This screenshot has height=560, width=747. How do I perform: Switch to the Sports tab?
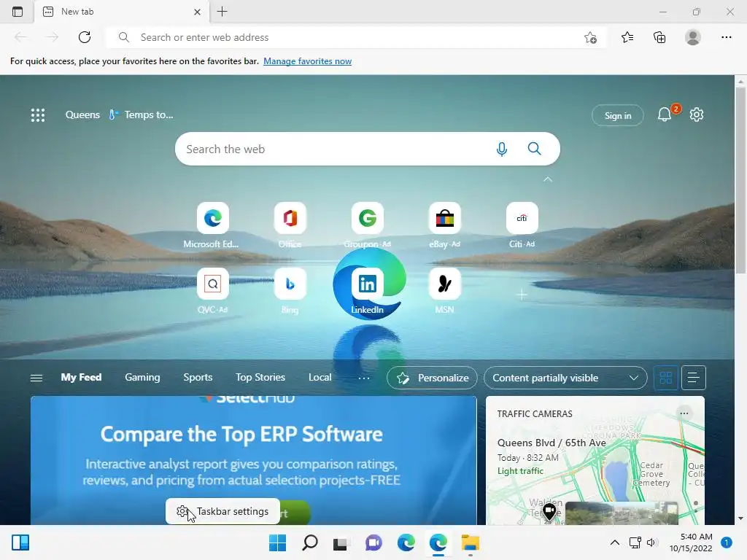click(198, 377)
